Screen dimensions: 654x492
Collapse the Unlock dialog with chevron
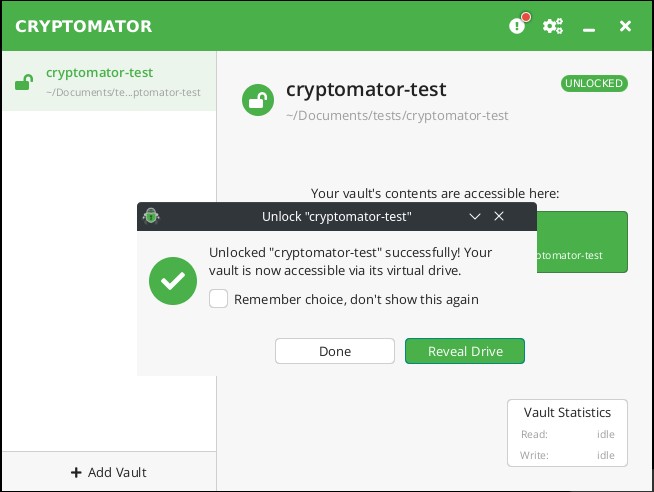[475, 216]
